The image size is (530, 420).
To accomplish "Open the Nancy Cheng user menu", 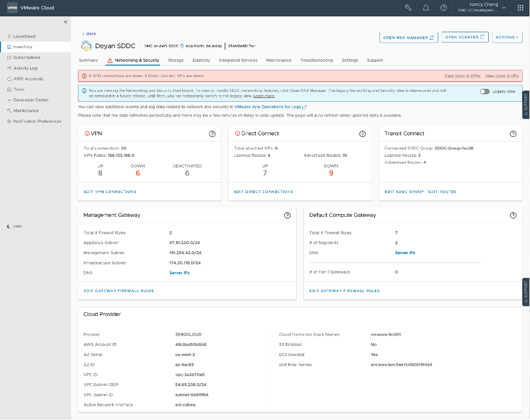I will (x=482, y=7).
